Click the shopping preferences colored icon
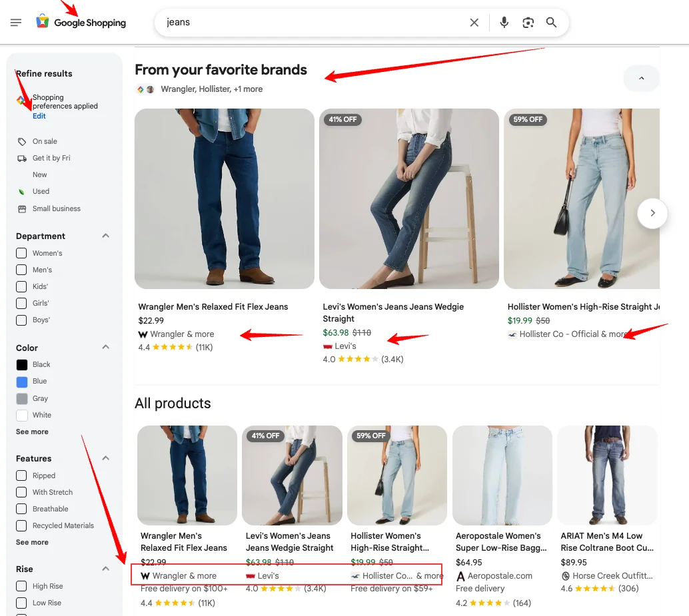This screenshot has width=689, height=616. coord(21,100)
